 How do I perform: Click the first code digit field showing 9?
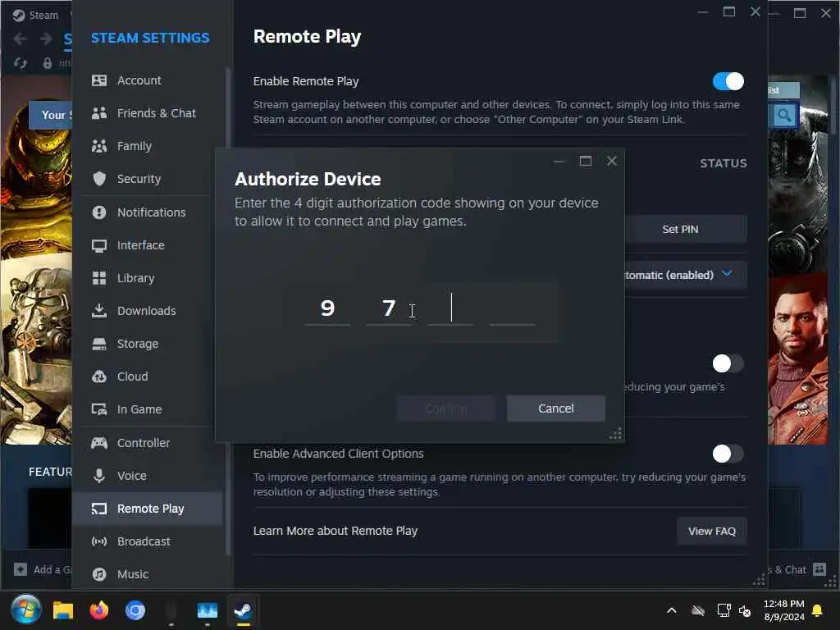click(327, 308)
